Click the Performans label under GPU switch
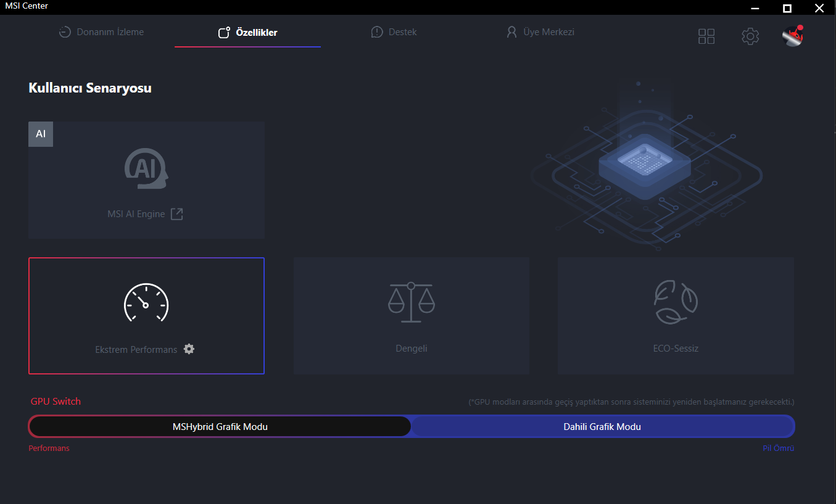The image size is (836, 504). 49,448
